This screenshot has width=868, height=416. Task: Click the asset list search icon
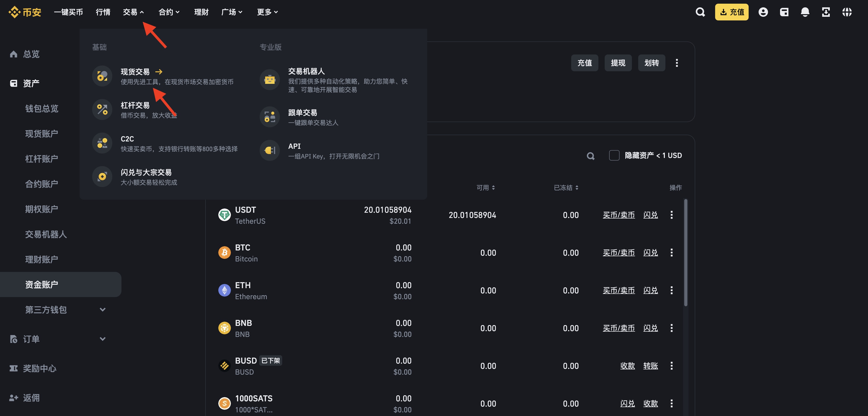click(x=590, y=156)
